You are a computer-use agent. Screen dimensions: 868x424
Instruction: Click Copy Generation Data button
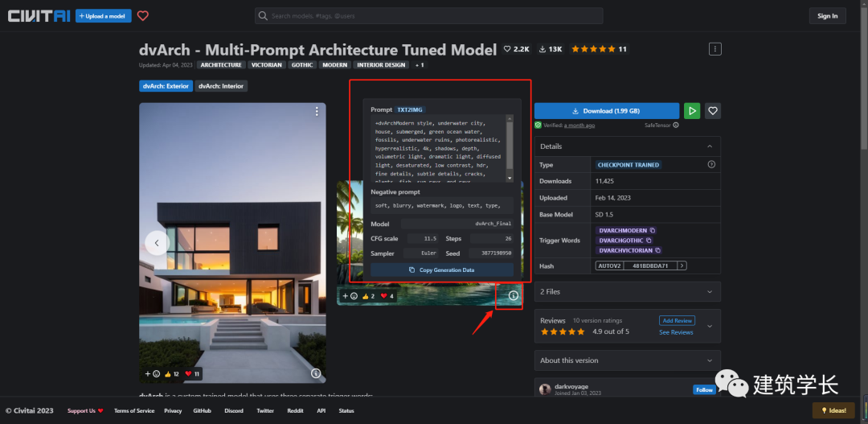click(x=441, y=270)
